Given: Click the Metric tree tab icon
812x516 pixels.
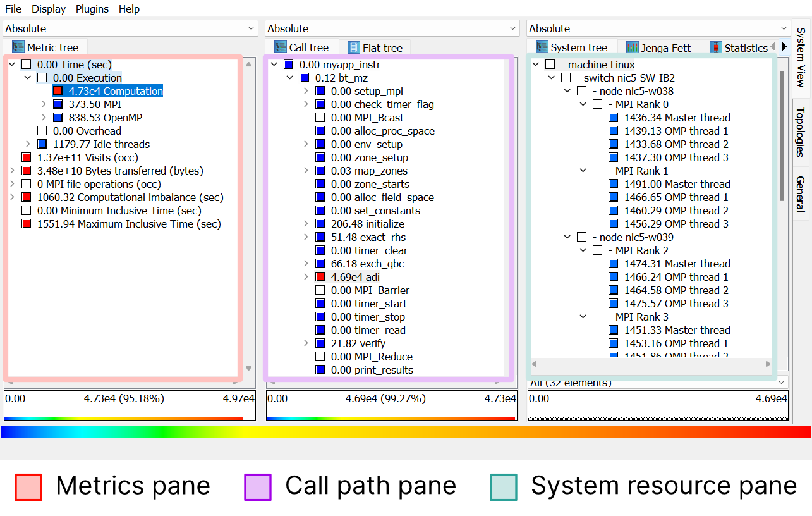Looking at the screenshot, I should click(x=18, y=47).
